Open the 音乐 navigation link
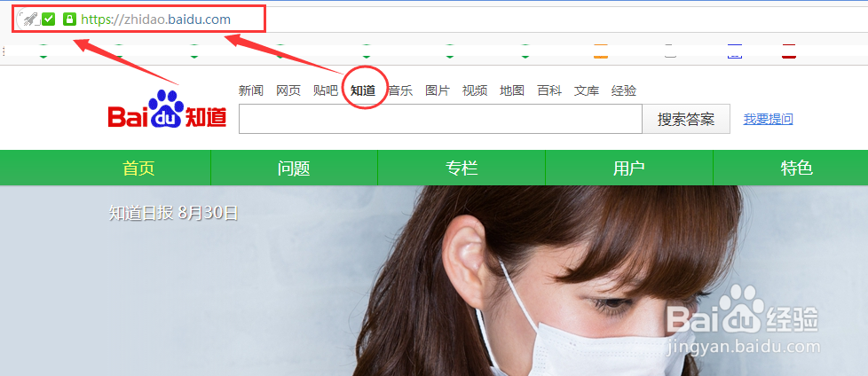 pos(400,90)
